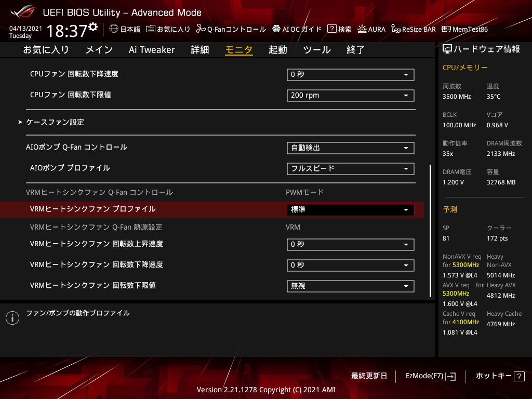Image resolution: width=532 pixels, height=399 pixels.
Task: Click hotkey question mark box icon
Action: point(519,376)
